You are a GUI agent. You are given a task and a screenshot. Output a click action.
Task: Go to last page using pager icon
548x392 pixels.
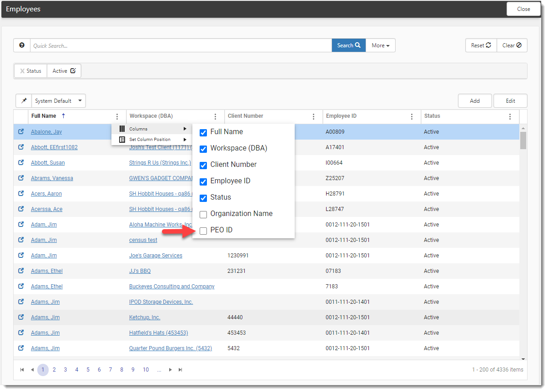pos(181,370)
